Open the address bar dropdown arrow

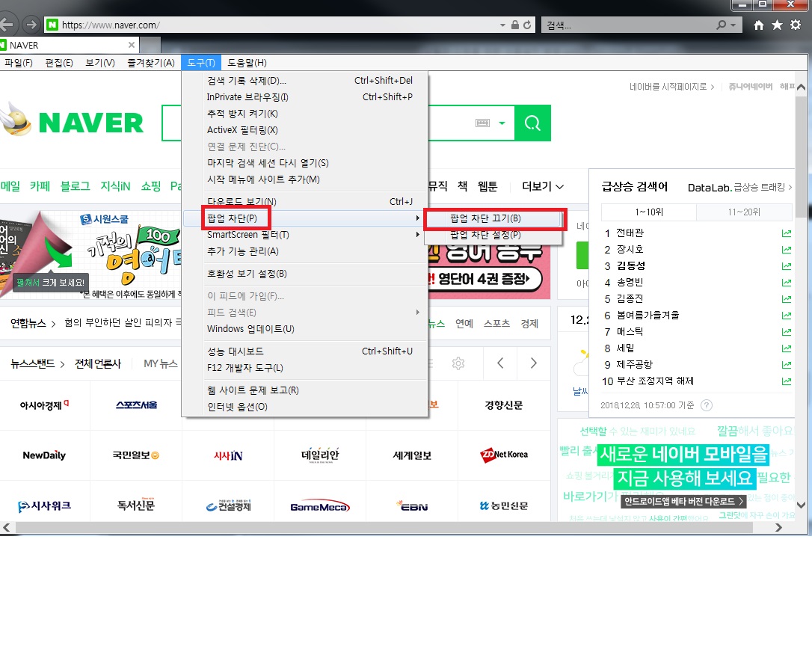pyautogui.click(x=502, y=25)
